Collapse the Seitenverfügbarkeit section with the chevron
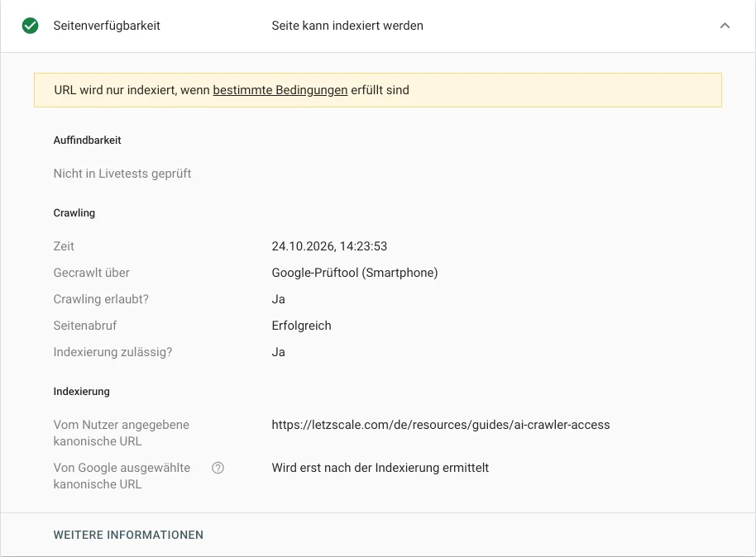 (x=725, y=26)
